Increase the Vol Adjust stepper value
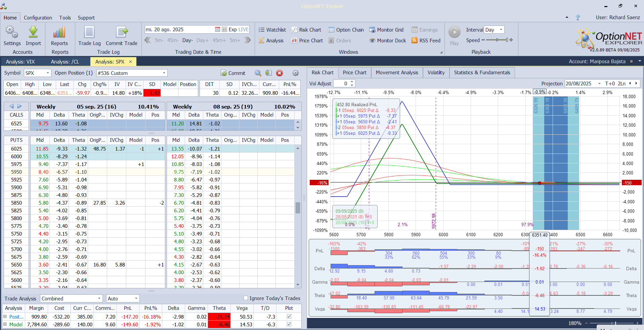644x330 pixels. pos(352,82)
